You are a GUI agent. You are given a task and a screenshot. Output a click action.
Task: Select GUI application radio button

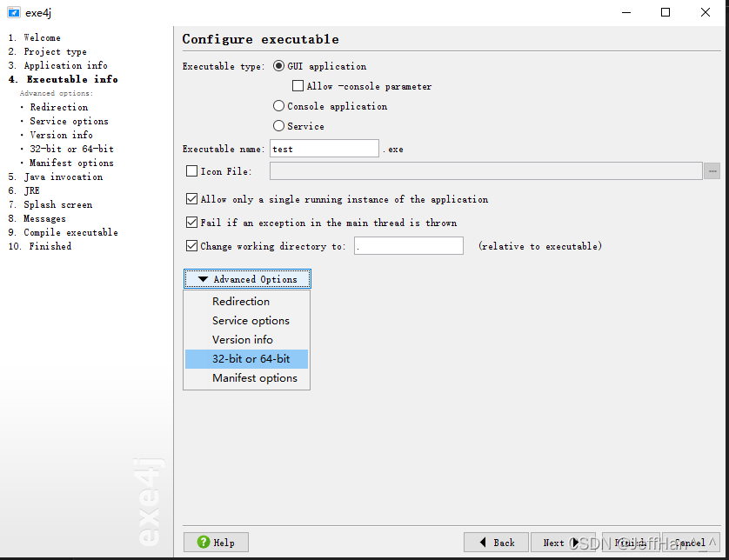click(x=278, y=66)
